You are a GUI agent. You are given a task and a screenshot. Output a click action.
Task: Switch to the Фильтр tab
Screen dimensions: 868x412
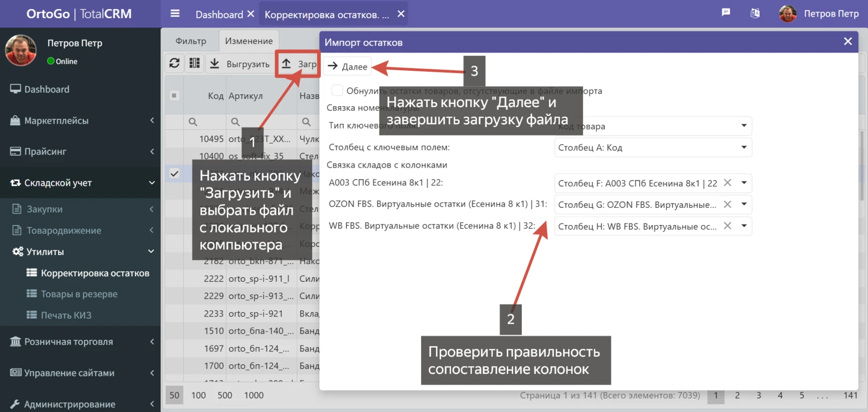coord(191,41)
